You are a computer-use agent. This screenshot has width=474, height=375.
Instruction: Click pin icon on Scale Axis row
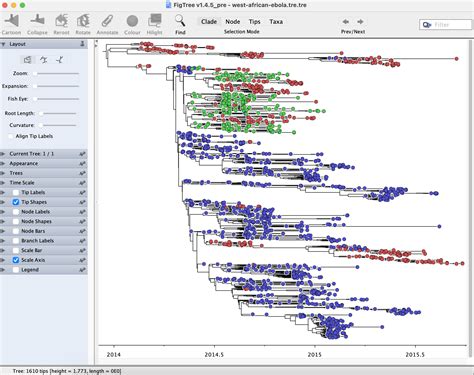coord(82,260)
